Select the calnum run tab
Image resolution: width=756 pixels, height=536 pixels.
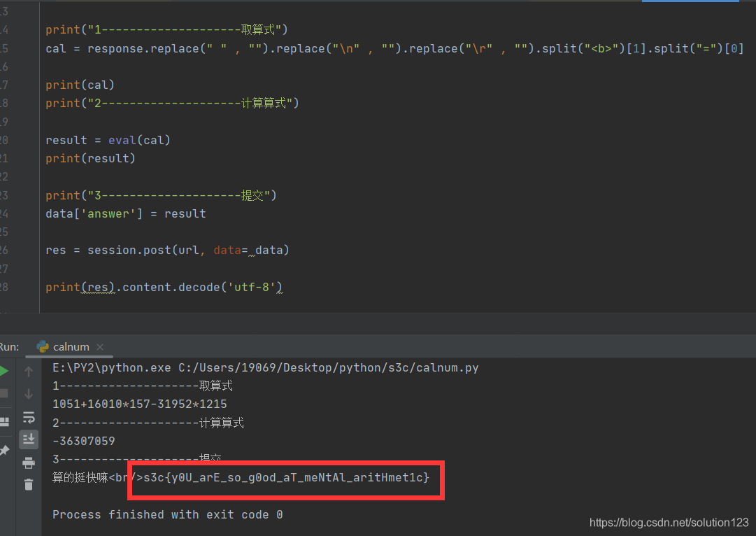click(71, 347)
